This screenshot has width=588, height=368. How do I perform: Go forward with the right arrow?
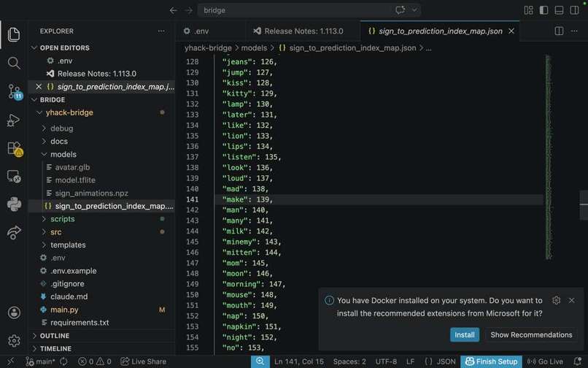click(x=189, y=10)
